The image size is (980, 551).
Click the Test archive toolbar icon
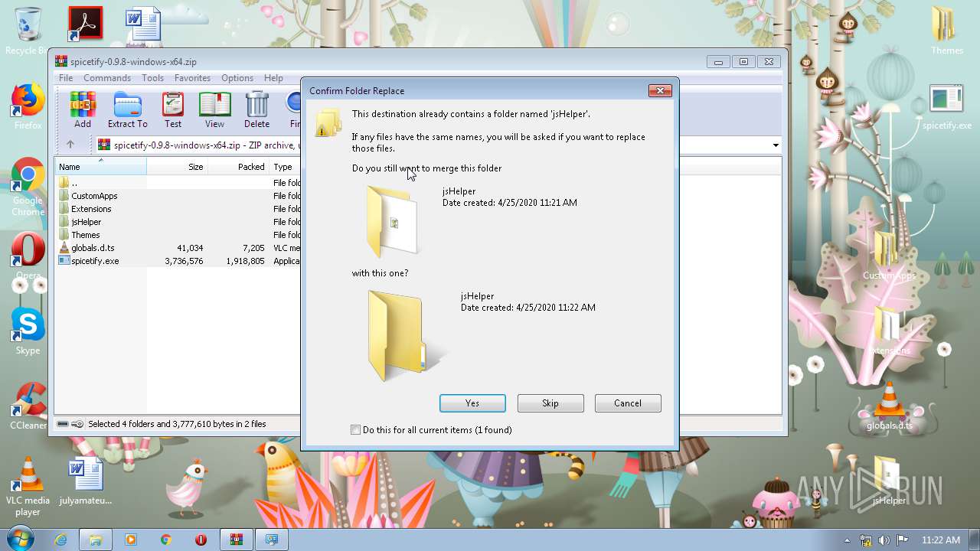tap(173, 110)
